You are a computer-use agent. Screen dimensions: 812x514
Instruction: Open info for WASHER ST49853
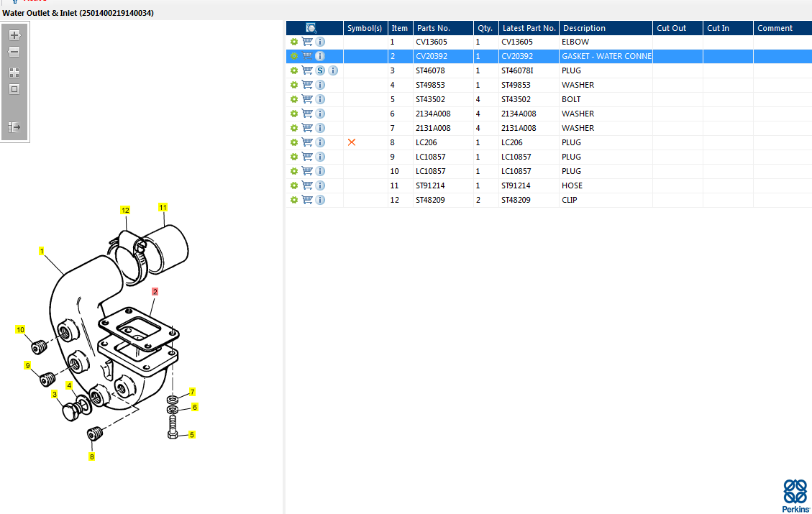[x=321, y=85]
